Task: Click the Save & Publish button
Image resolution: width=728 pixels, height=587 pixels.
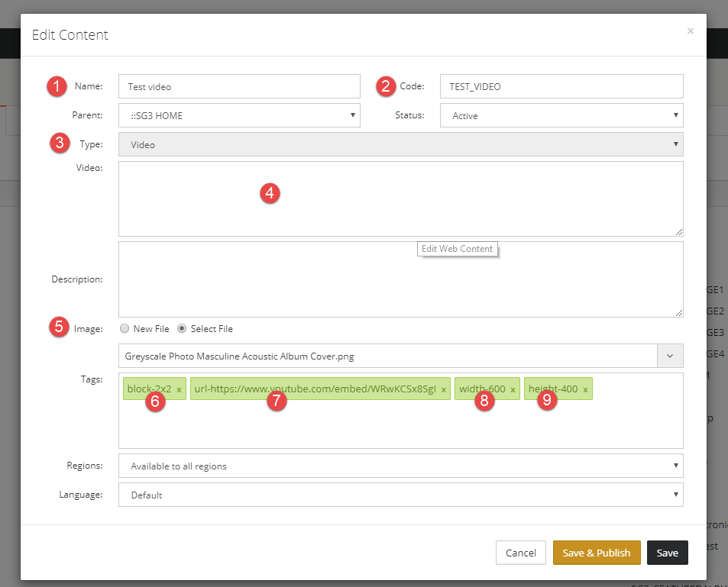Action: click(x=597, y=553)
